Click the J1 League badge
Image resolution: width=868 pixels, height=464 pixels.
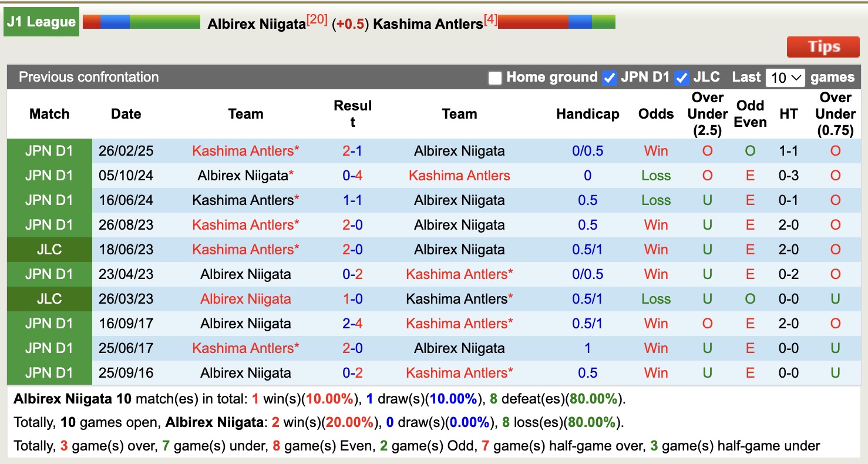click(x=41, y=21)
